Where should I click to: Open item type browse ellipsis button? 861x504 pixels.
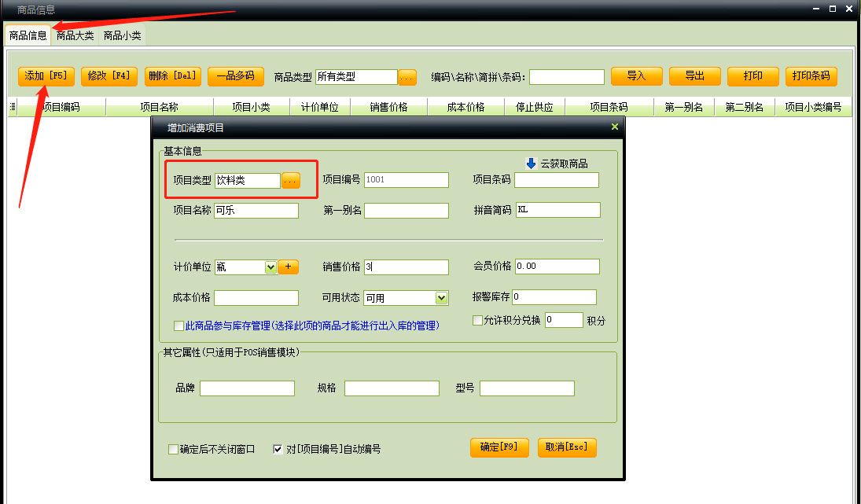point(291,181)
